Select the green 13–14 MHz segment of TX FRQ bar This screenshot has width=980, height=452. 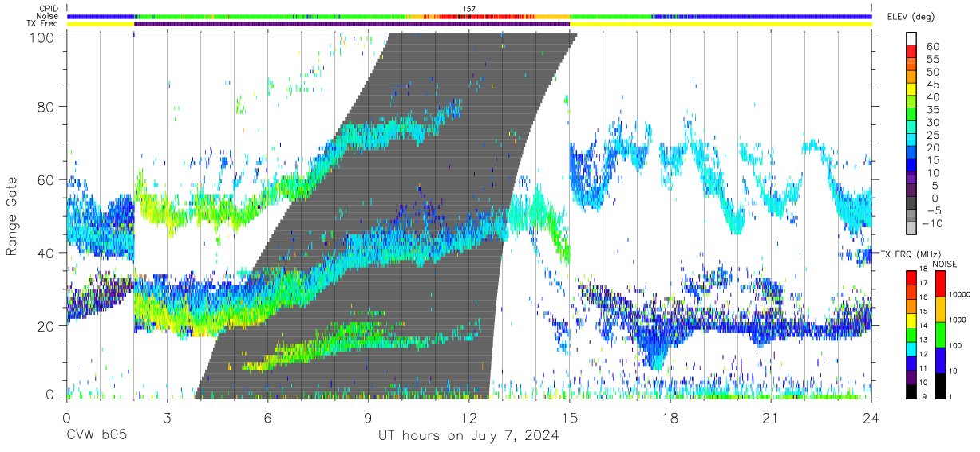coord(911,335)
